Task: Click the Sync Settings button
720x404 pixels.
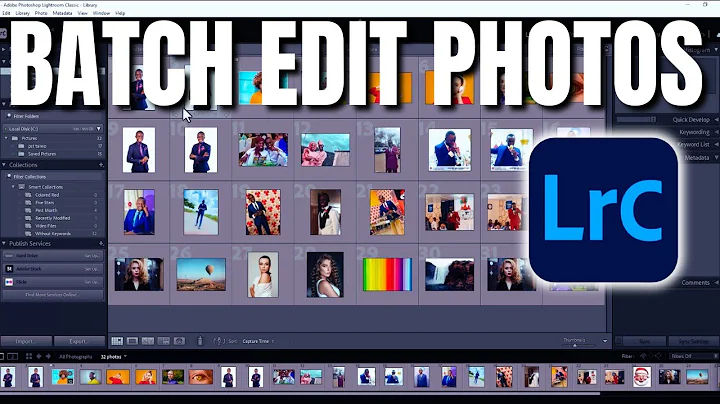Action: point(693,341)
